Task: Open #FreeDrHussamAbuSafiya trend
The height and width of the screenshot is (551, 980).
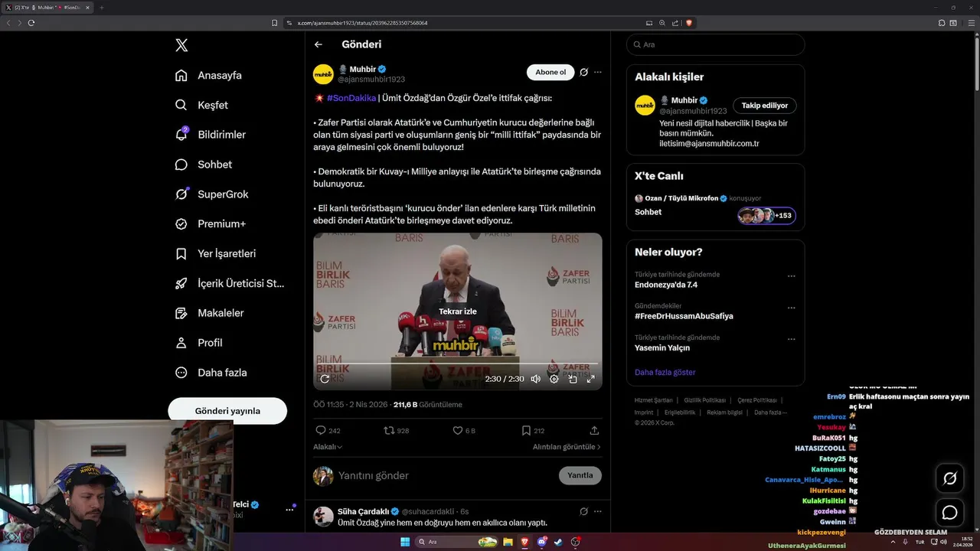Action: pos(684,316)
